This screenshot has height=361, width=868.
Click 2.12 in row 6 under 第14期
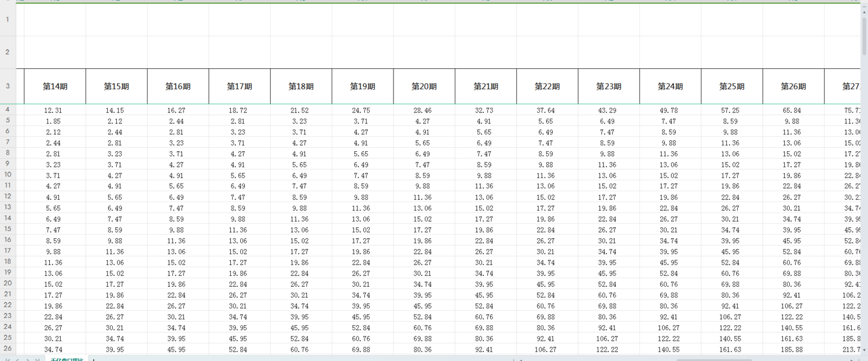click(55, 132)
